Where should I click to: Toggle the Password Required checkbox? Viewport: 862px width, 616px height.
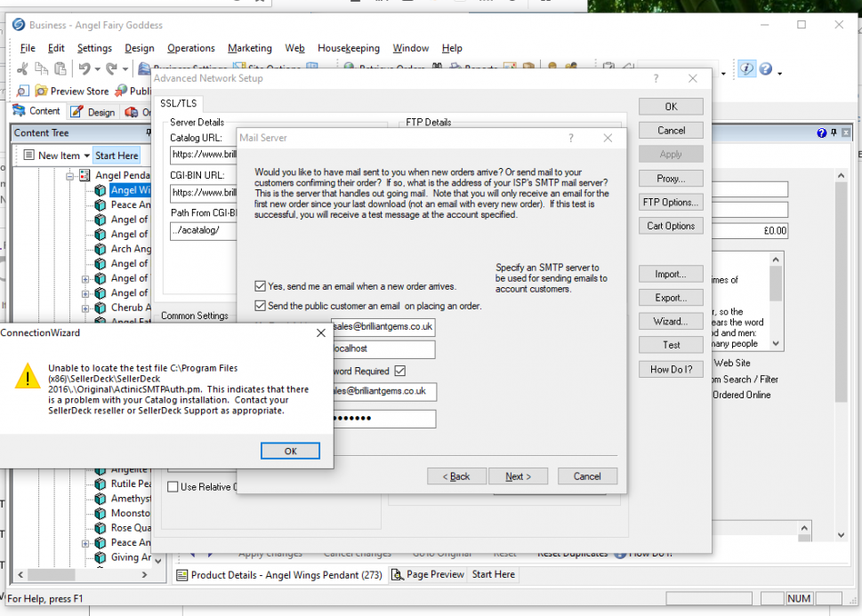399,371
